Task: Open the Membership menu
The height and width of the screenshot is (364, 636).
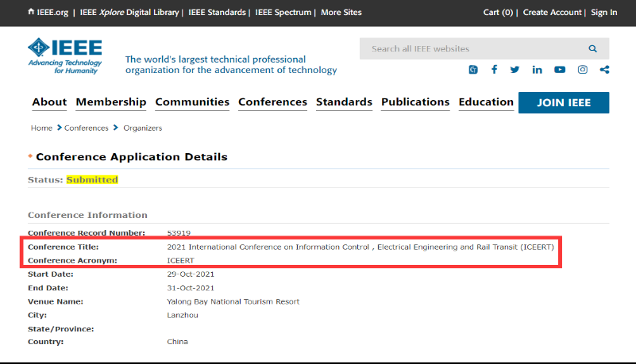Action: point(111,102)
